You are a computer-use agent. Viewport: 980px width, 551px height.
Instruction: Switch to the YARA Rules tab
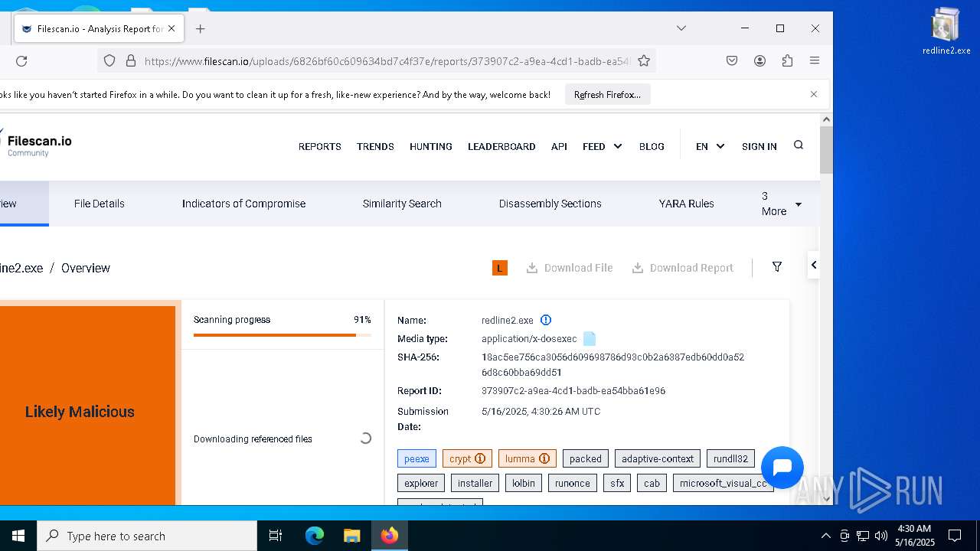687,204
